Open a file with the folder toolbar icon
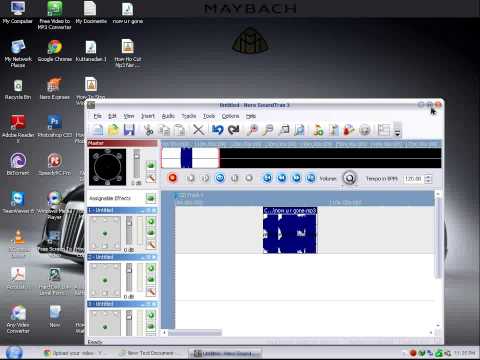The height and width of the screenshot is (360, 480). [x=113, y=130]
